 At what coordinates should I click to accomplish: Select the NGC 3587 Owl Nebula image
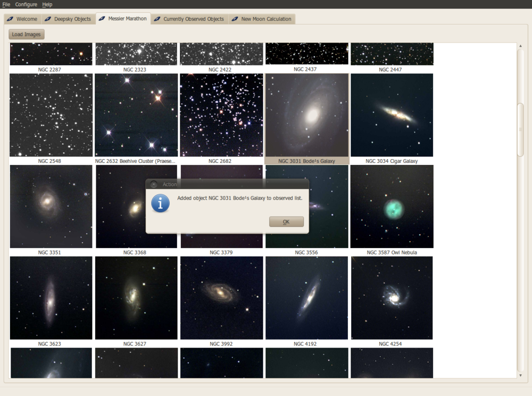(x=392, y=207)
